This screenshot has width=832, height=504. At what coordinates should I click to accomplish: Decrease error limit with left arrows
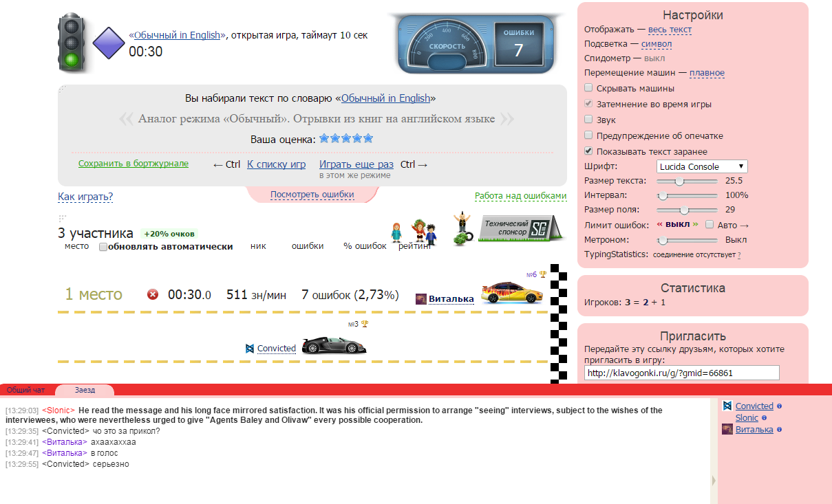tap(659, 225)
